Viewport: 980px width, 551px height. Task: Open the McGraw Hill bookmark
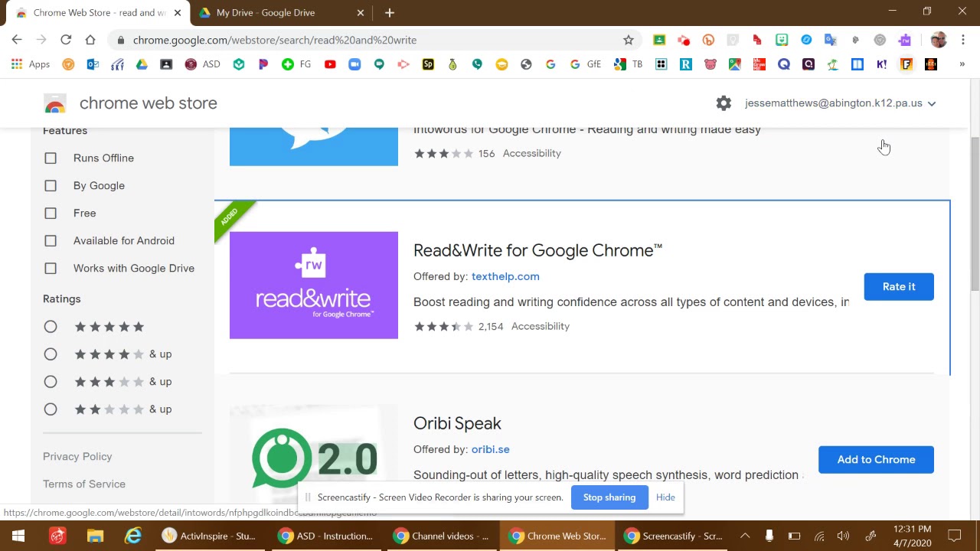[x=759, y=64]
